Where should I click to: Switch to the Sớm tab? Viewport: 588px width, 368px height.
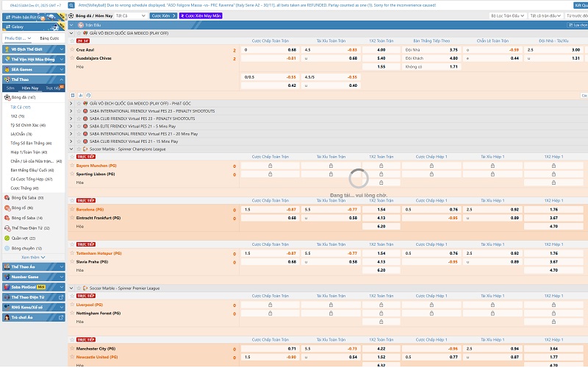[10, 88]
